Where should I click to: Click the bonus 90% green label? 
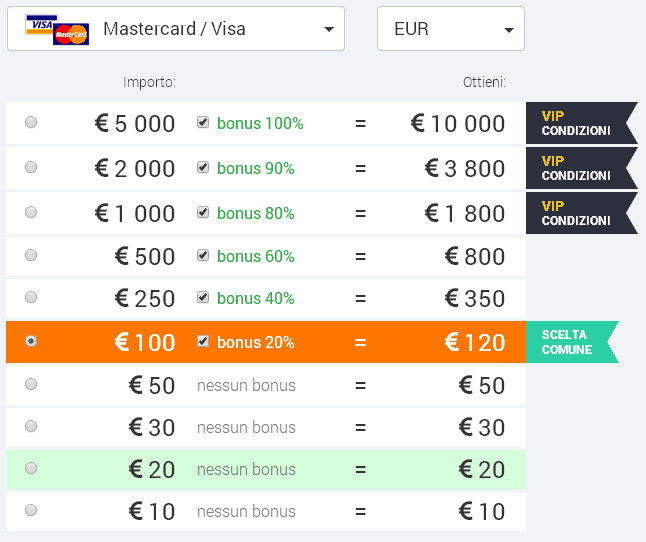tap(255, 168)
